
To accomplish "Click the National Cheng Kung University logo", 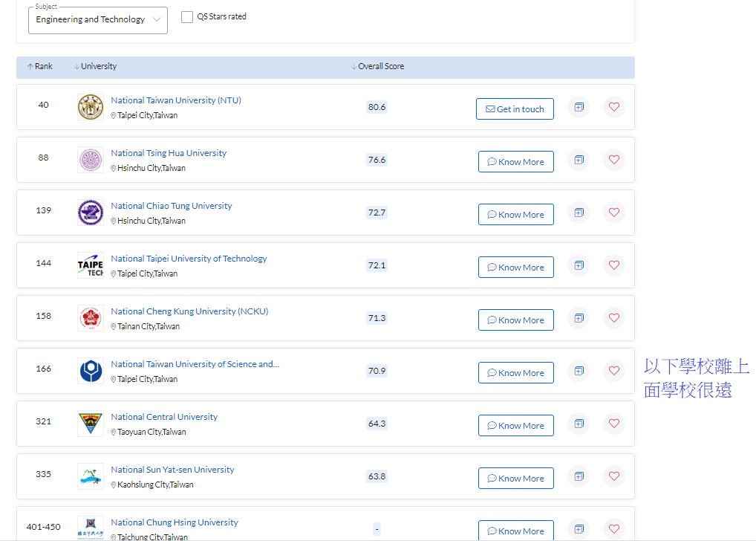I will [x=91, y=318].
